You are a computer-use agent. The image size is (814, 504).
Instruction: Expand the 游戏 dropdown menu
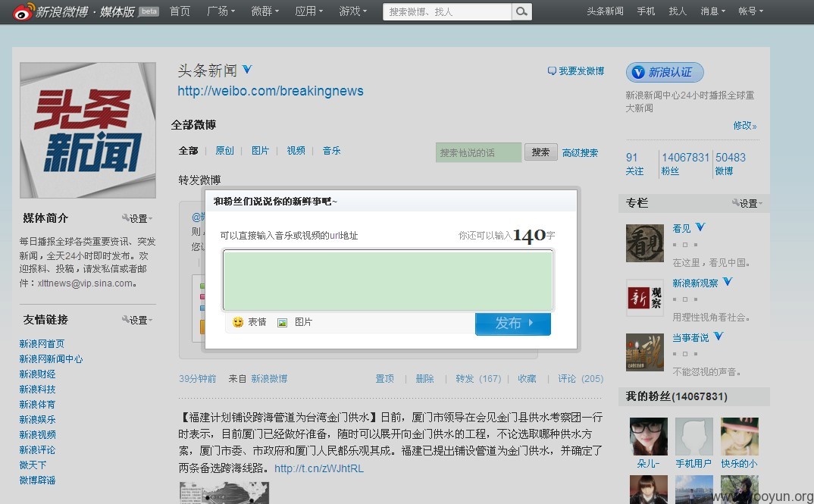click(353, 11)
